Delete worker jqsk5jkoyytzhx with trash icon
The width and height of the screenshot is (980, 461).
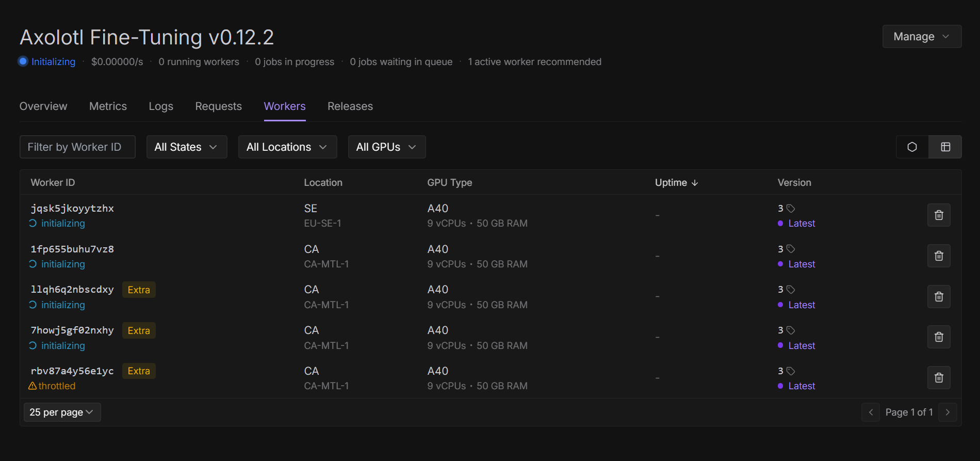point(939,215)
